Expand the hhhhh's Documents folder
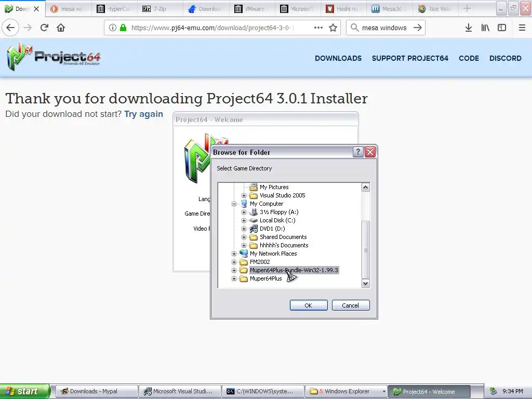 point(244,245)
